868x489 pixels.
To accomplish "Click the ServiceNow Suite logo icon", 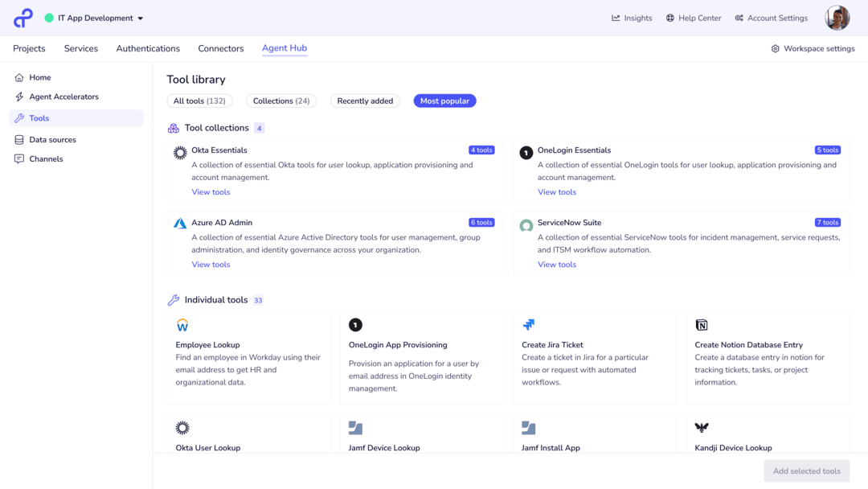I will pos(526,225).
